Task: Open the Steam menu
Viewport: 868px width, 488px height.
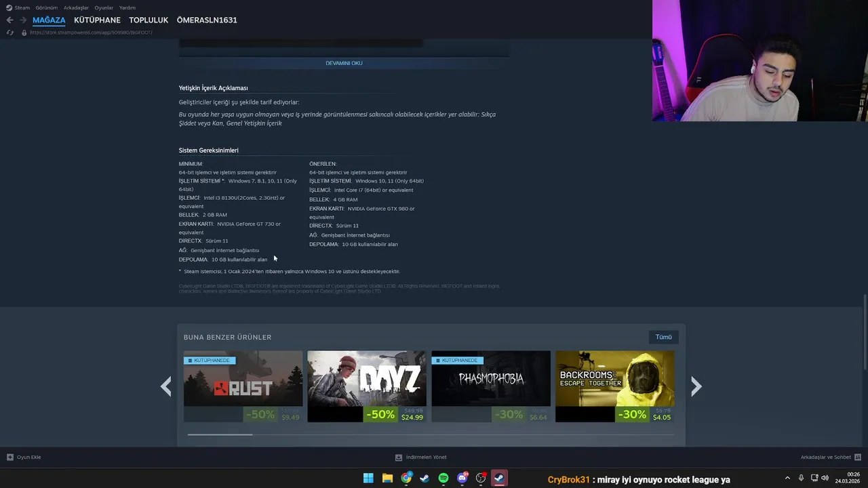Action: (18, 7)
